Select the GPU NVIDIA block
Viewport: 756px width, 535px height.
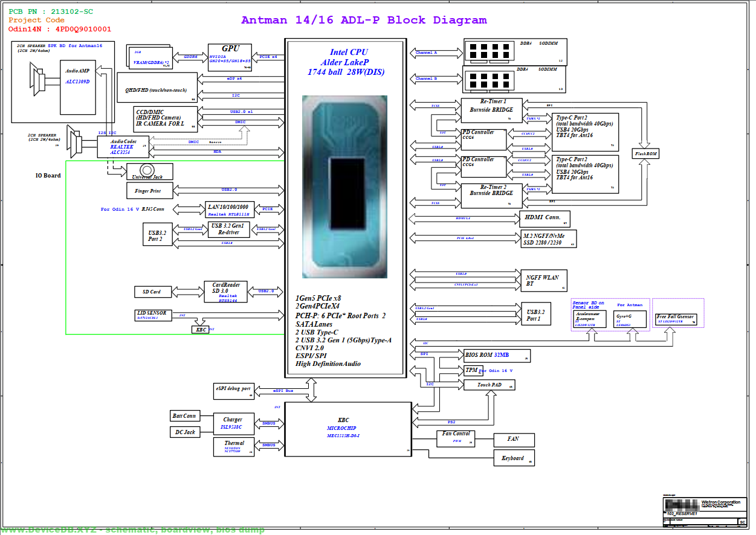[x=230, y=57]
